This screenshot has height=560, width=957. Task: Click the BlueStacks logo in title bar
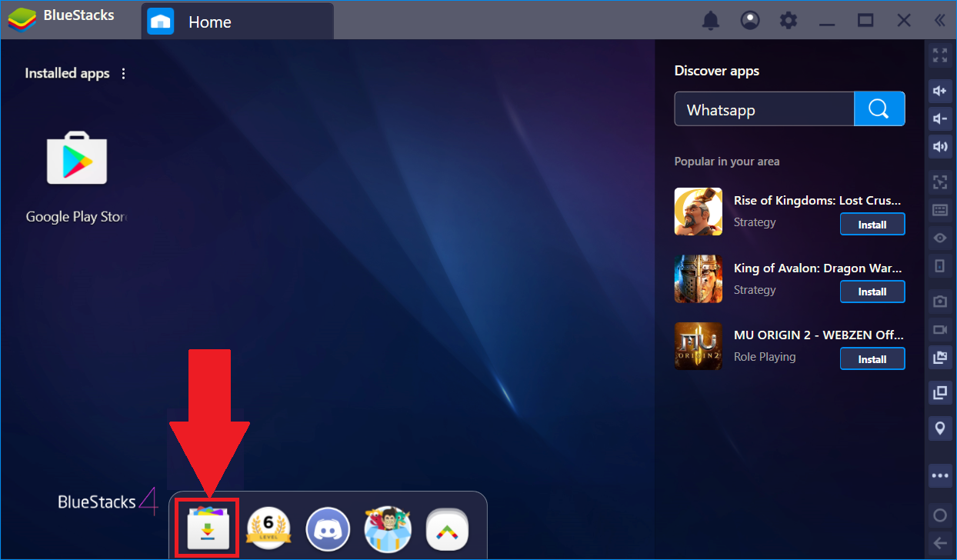coord(22,20)
